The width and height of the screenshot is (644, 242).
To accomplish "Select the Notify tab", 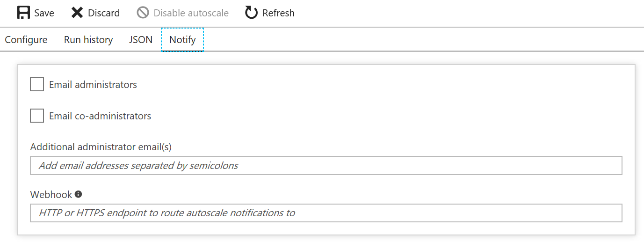I will point(182,40).
